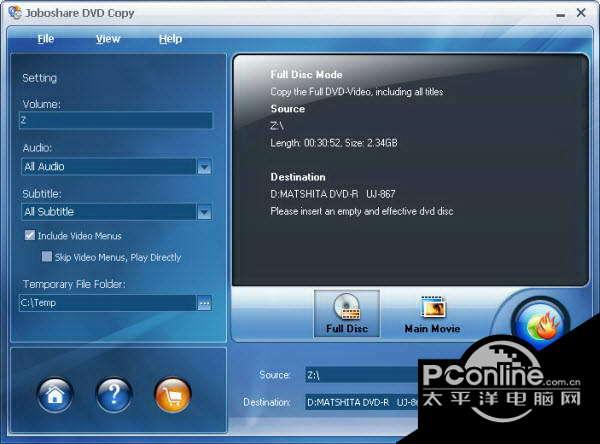
Task: Click 'Please insert an empty and effective dvd disc'
Action: point(362,211)
